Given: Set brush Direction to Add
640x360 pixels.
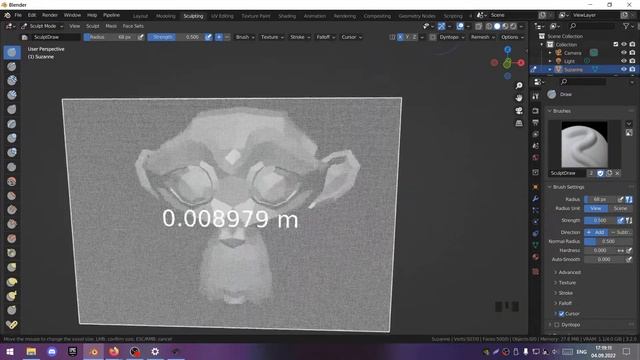Looking at the screenshot, I should coord(596,232).
